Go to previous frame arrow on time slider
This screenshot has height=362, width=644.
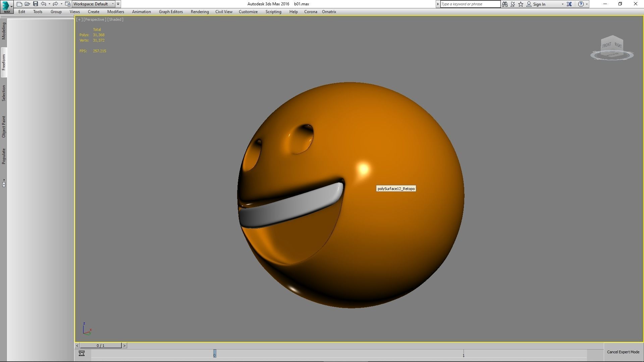pyautogui.click(x=77, y=346)
